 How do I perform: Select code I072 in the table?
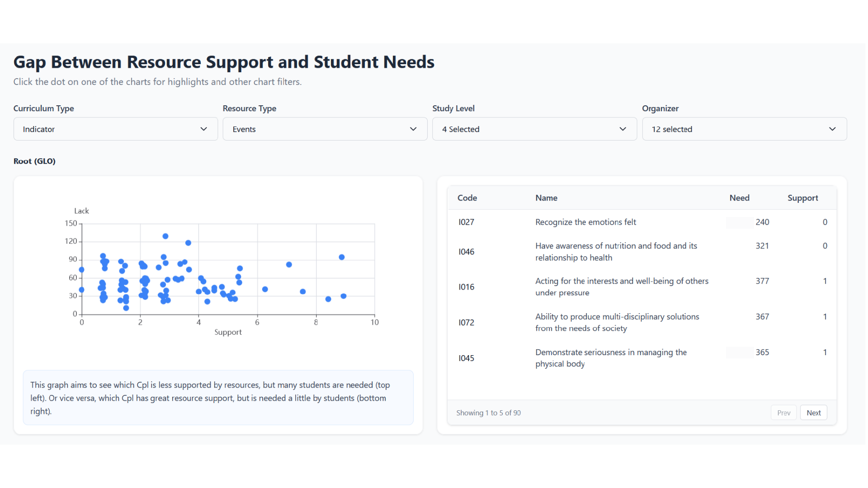tap(466, 323)
